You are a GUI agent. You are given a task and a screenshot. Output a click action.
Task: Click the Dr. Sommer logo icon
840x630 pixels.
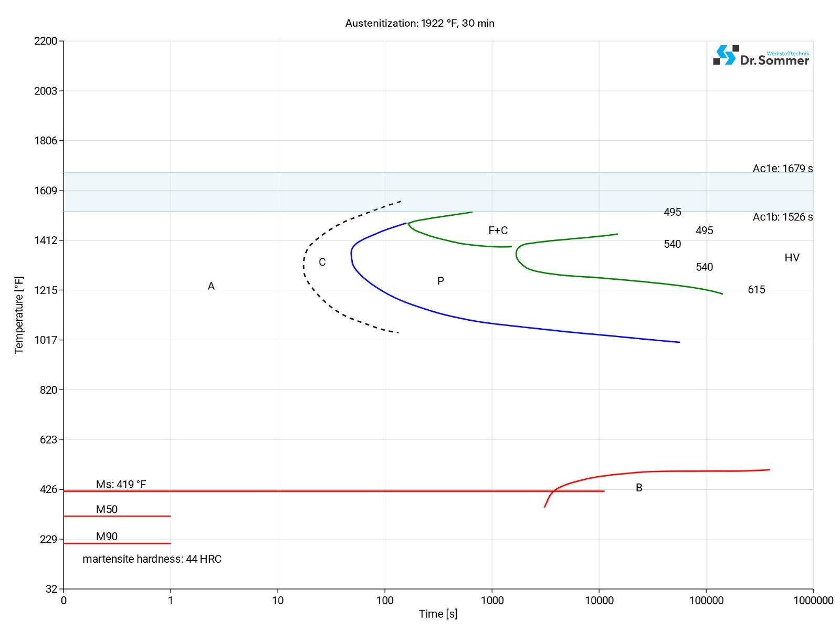click(725, 55)
